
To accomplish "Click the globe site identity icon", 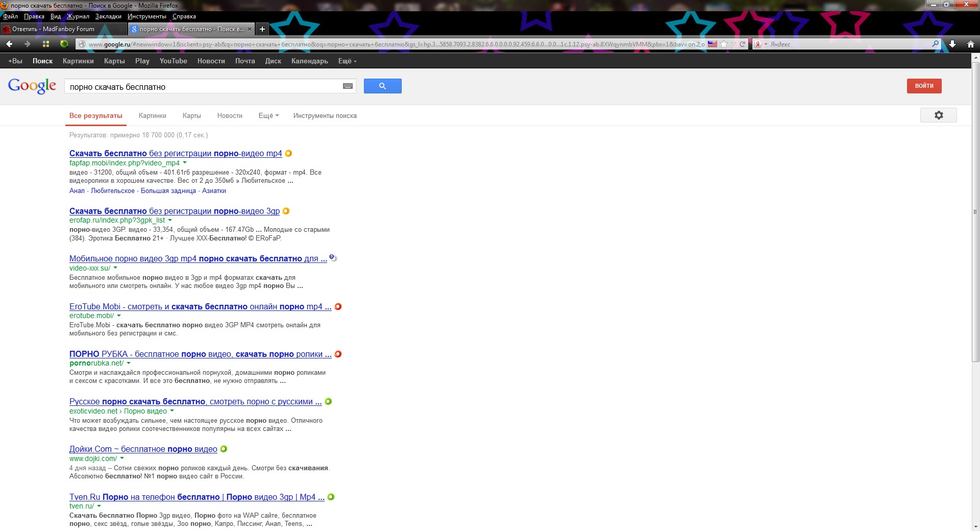I will pyautogui.click(x=82, y=44).
